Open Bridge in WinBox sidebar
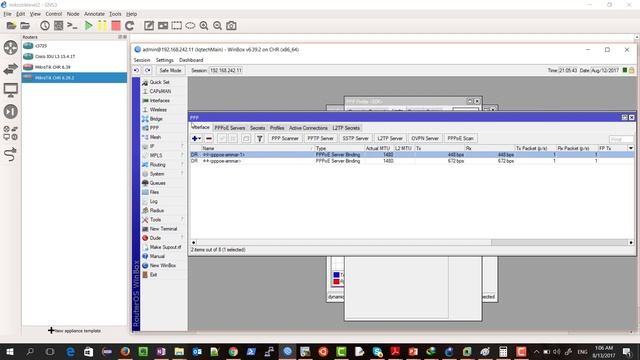The height and width of the screenshot is (360, 640). [x=156, y=119]
